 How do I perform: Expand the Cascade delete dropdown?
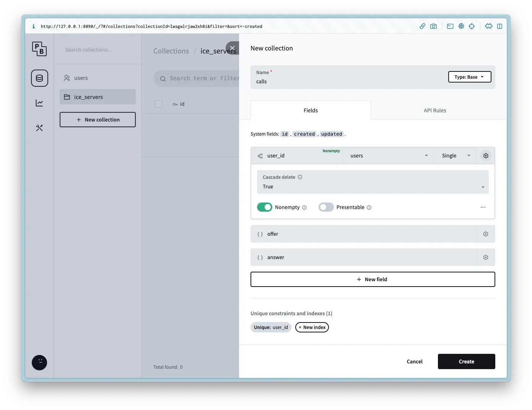373,187
